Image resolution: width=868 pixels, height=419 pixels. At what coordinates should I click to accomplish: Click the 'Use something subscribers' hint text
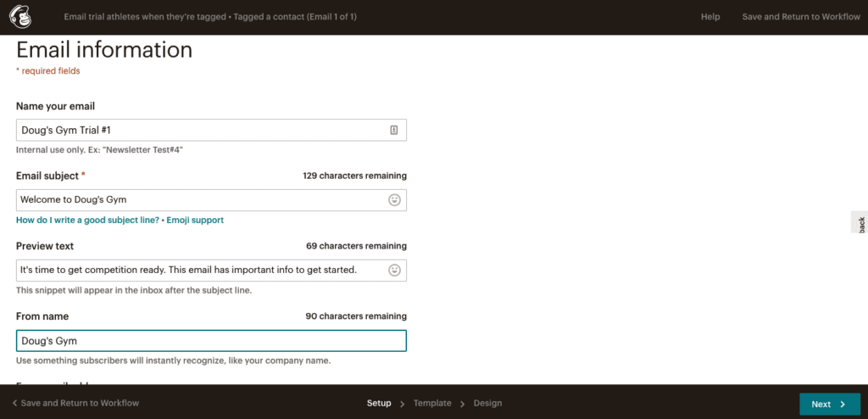point(173,360)
